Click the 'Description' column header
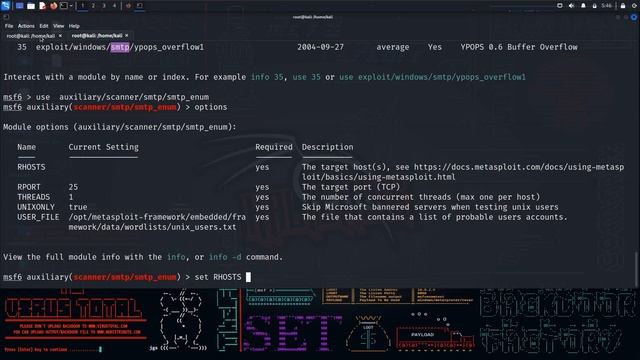 pos(327,147)
